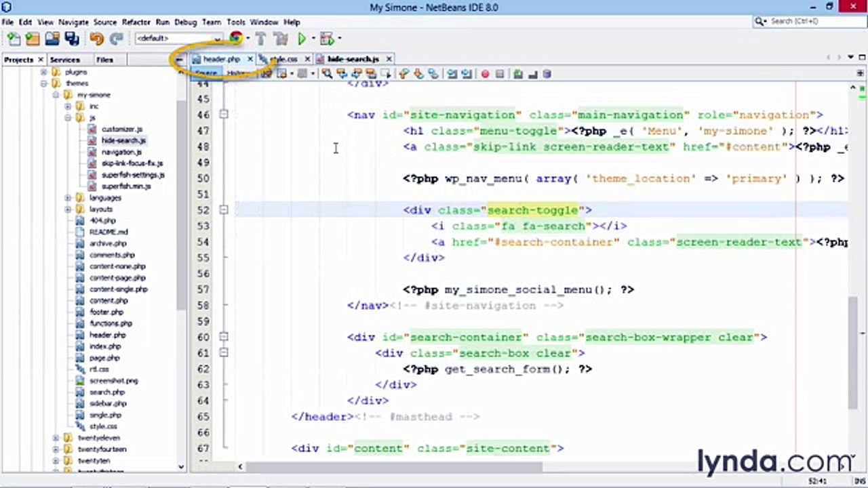Click the Clean and Build icon
The width and height of the screenshot is (868, 488).
[x=281, y=39]
